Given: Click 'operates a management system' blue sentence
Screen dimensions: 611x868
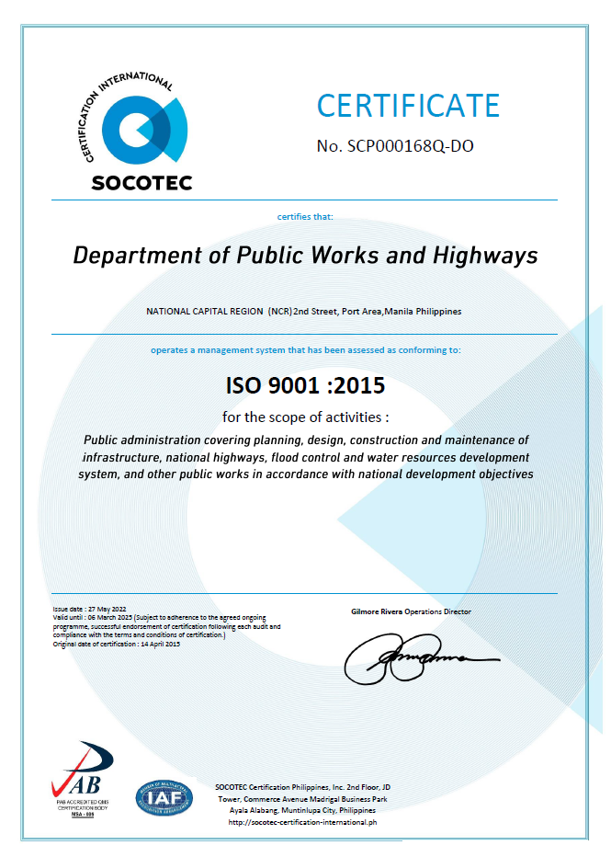Looking at the screenshot, I should tap(305, 349).
